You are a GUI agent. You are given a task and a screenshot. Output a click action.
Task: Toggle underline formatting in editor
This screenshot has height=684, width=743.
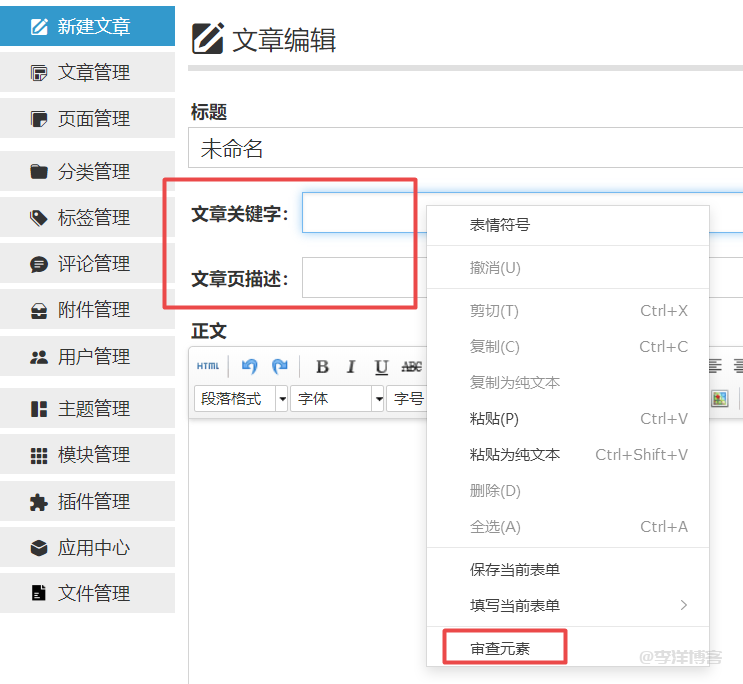coord(381,367)
